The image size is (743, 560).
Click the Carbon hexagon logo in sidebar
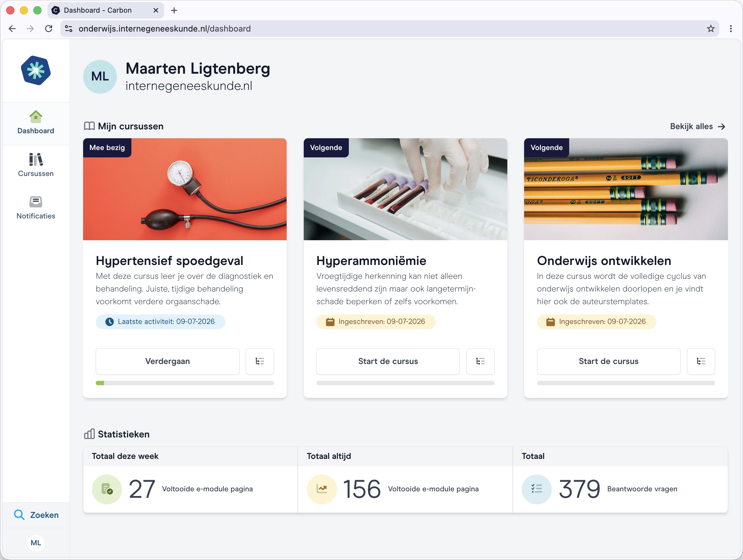36,70
